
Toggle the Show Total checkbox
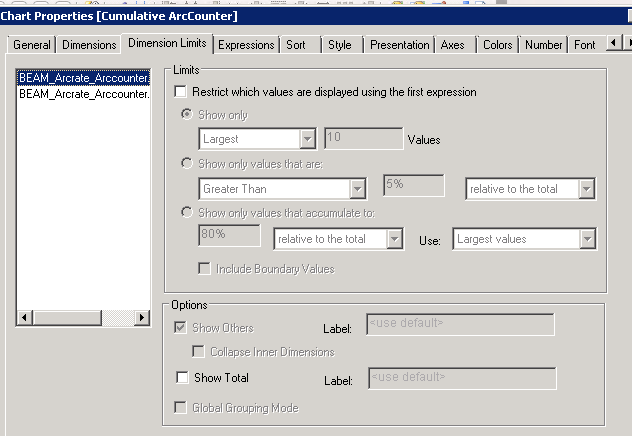coord(182,378)
